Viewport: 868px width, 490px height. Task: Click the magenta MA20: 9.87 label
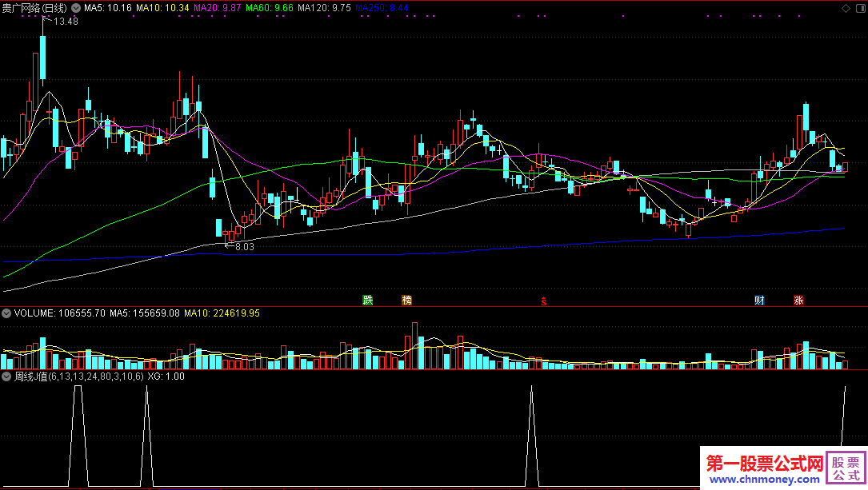point(217,8)
